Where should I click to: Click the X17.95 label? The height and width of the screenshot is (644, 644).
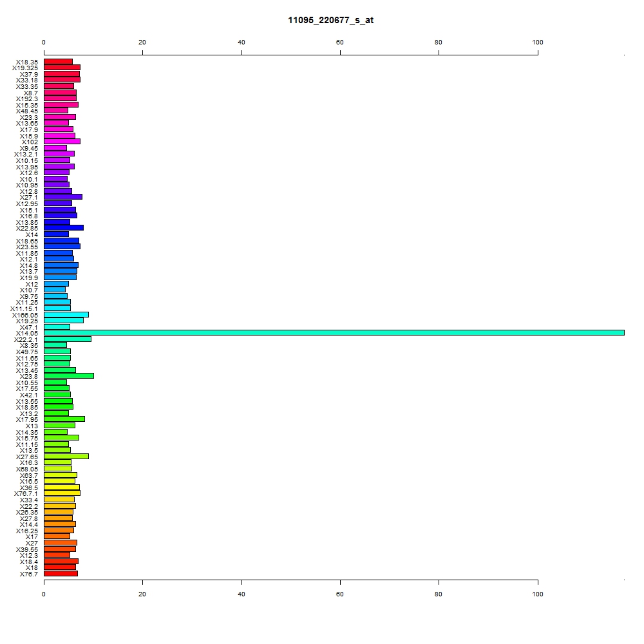[x=26, y=419]
